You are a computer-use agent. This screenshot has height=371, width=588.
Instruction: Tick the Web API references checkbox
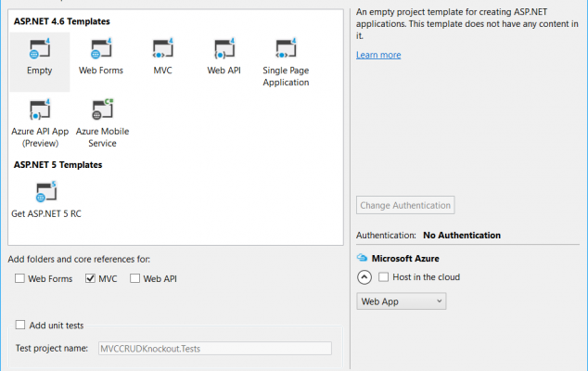pyautogui.click(x=134, y=278)
